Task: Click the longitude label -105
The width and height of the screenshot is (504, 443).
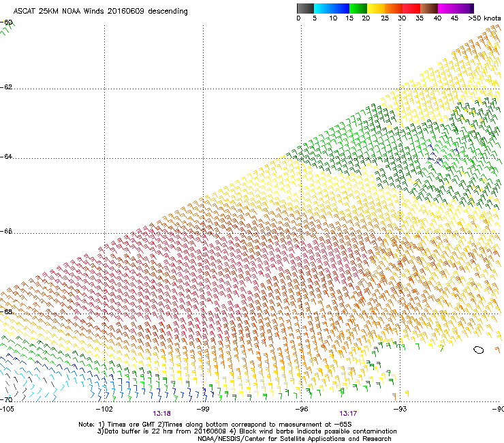Action: pos(7,409)
